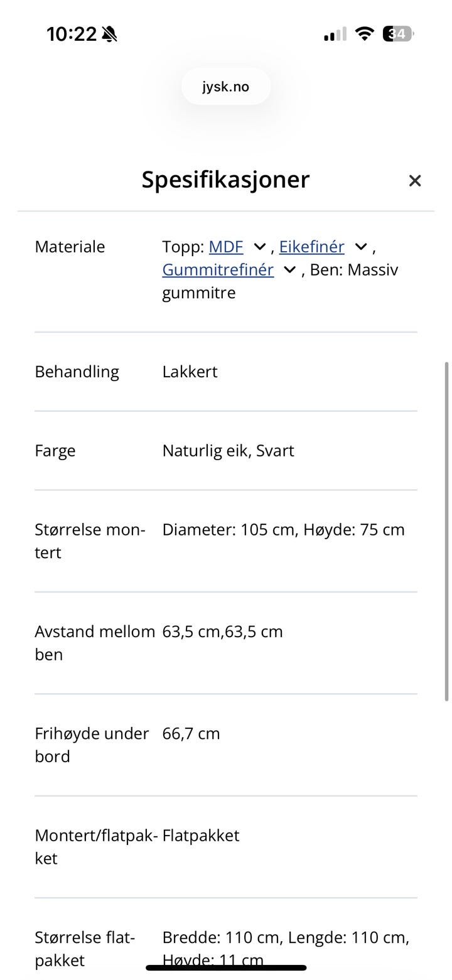Image resolution: width=452 pixels, height=980 pixels.
Task: Expand the chevron next to Eikefinér
Action: coord(361,247)
